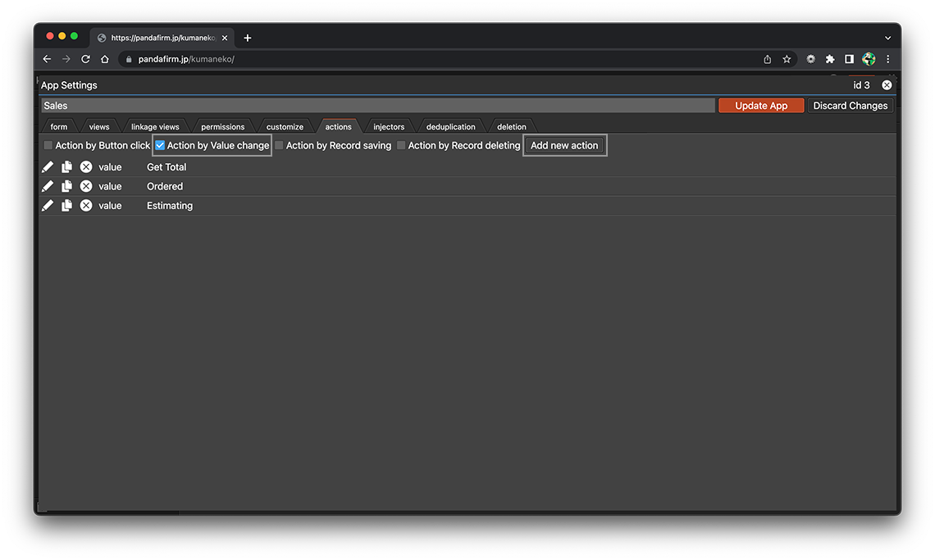935x560 pixels.
Task: Switch to the "permissions" tab
Action: click(x=223, y=126)
